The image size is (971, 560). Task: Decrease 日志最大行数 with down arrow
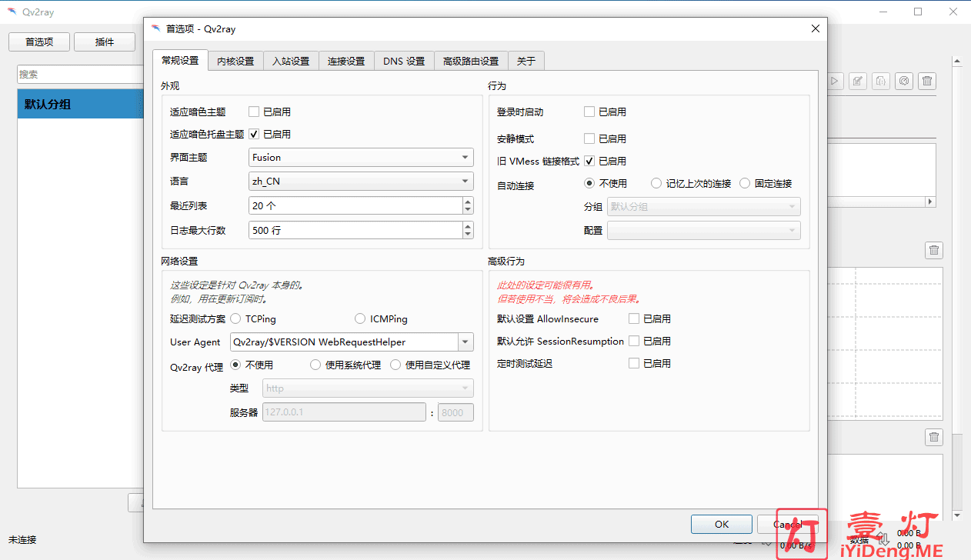468,234
